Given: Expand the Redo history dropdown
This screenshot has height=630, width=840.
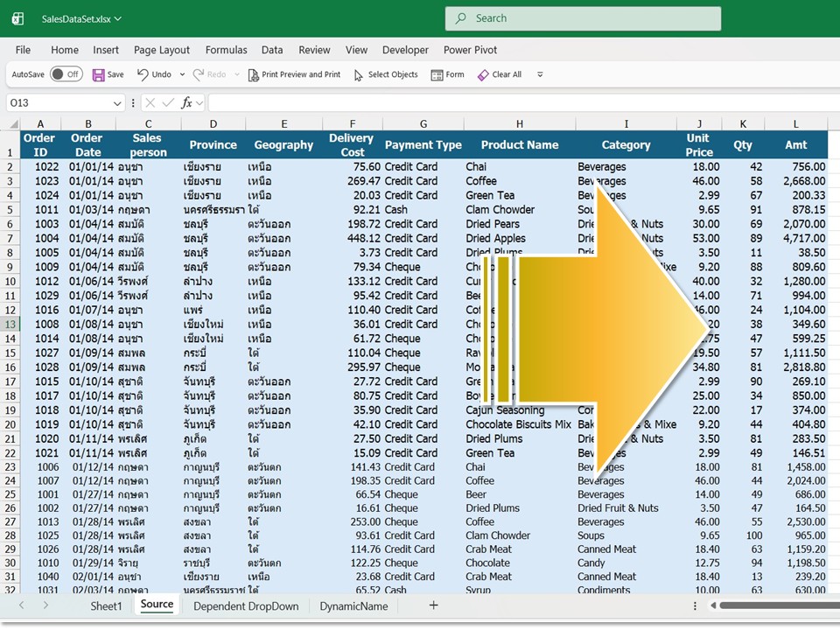Looking at the screenshot, I should (x=237, y=74).
